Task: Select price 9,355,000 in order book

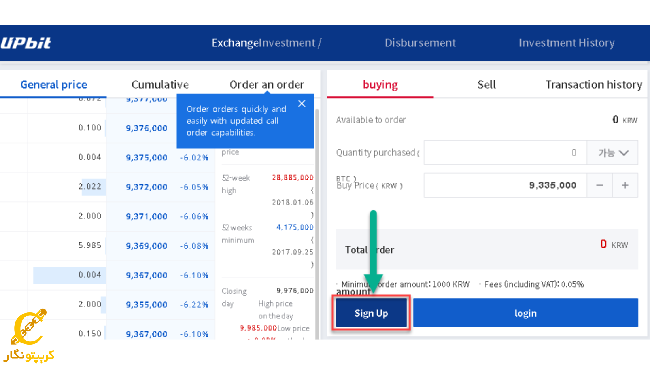Action: tap(146, 305)
